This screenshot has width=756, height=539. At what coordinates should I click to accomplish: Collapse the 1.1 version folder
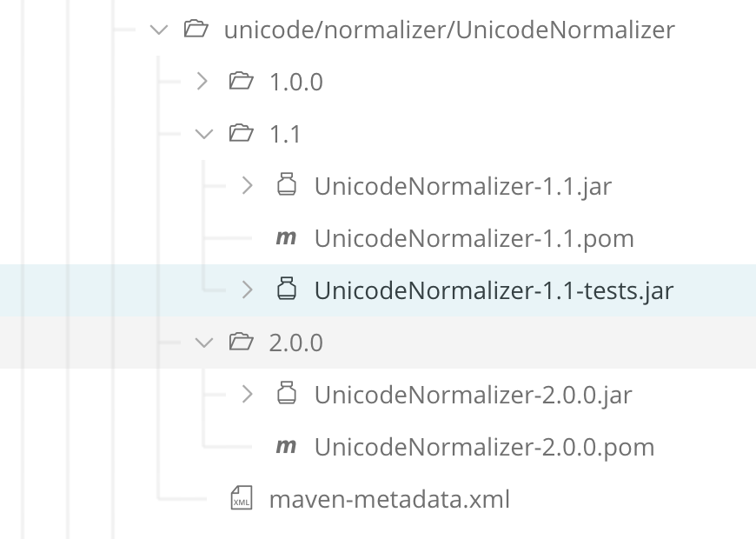203,133
